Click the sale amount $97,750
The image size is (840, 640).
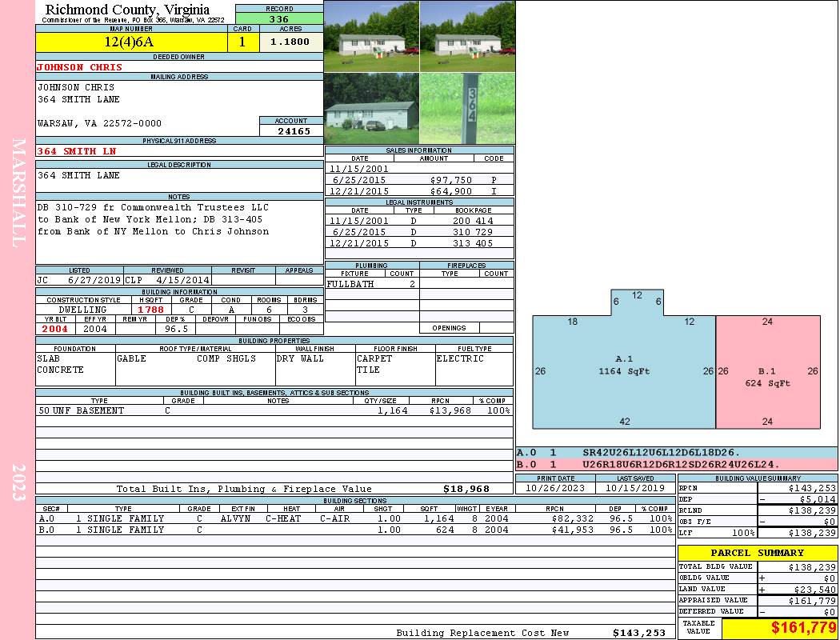(450, 180)
